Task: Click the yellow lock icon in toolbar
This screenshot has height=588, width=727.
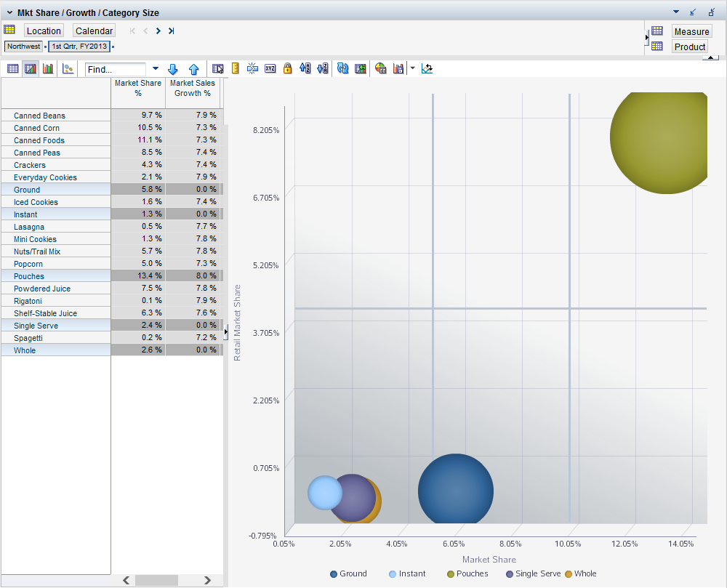Action: point(287,69)
